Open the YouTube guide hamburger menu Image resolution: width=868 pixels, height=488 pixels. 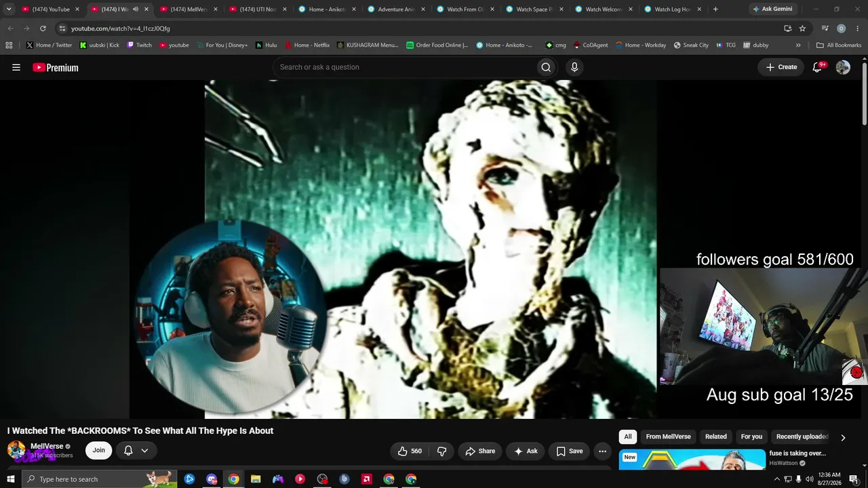[16, 67]
